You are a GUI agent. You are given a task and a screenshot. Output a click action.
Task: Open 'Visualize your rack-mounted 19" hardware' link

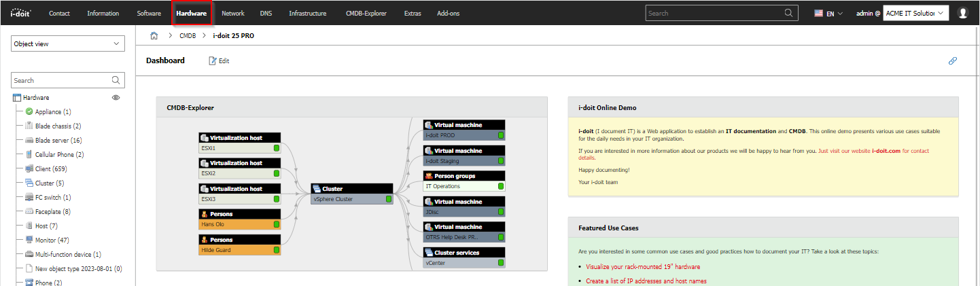pos(643,267)
